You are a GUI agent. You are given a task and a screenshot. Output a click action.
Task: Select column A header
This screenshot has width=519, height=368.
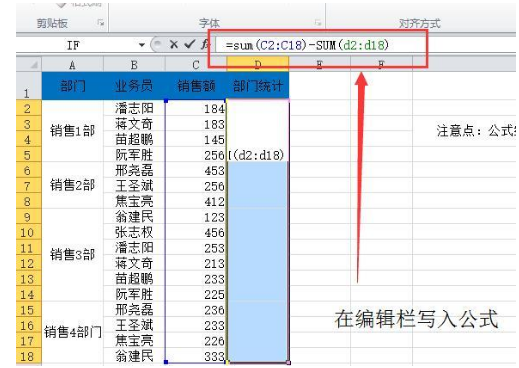point(72,65)
